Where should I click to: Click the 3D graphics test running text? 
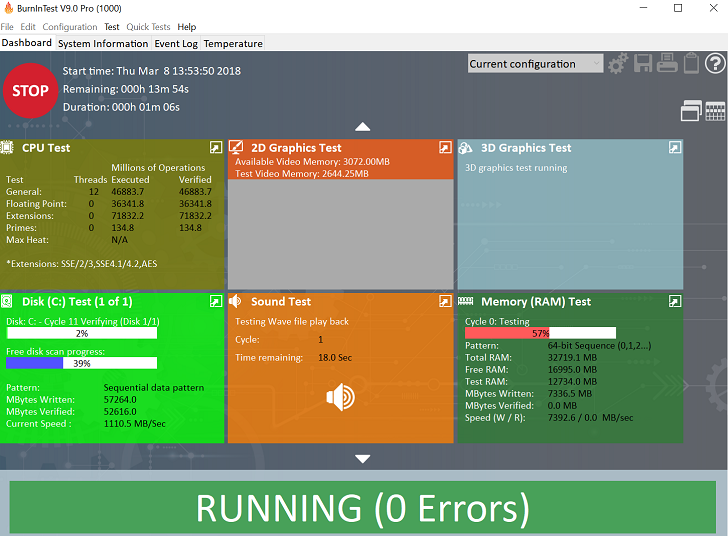pyautogui.click(x=516, y=168)
